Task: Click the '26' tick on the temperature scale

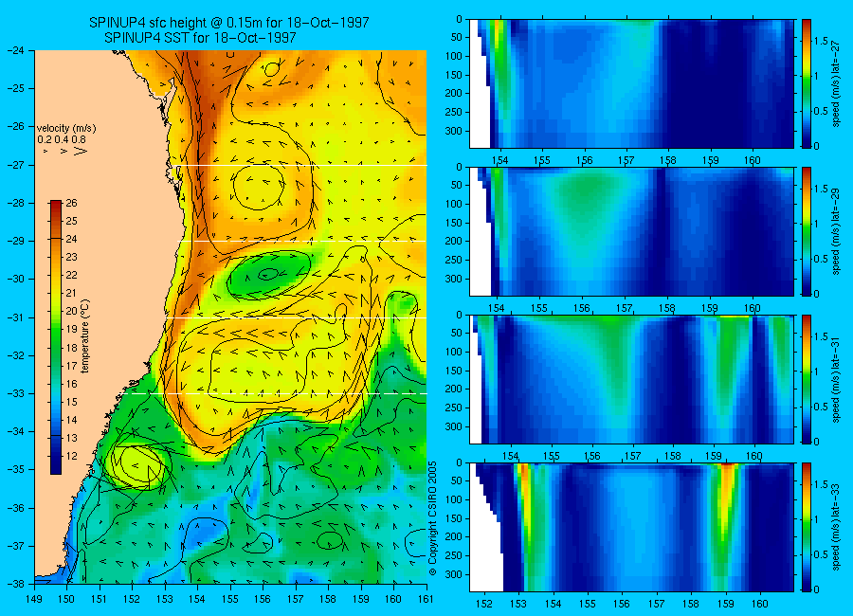Action: (71, 204)
